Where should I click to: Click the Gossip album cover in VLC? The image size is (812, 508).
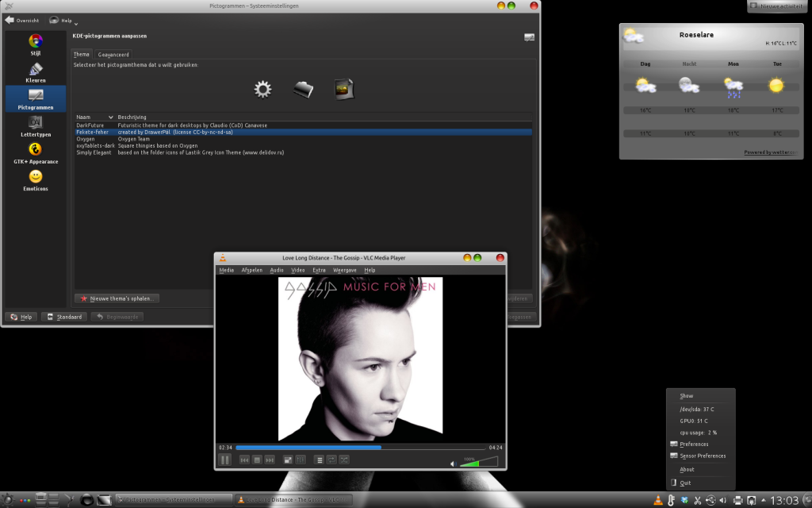pos(361,359)
